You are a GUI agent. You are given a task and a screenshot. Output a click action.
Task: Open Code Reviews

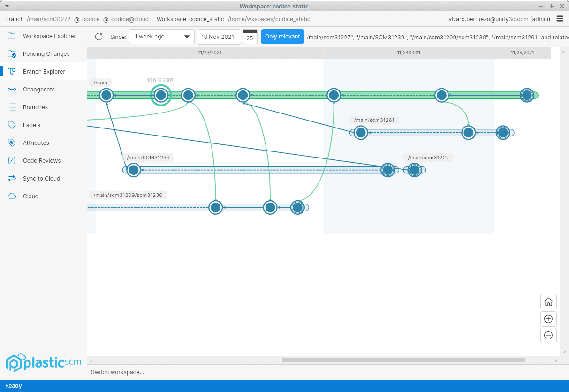(x=42, y=160)
